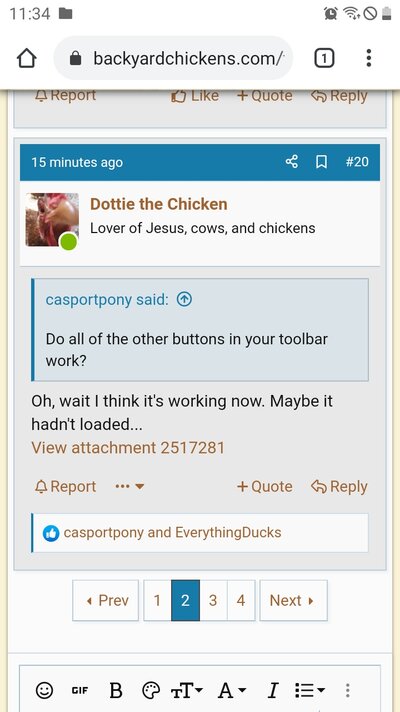Expand the font size dropdown

[x=189, y=691]
